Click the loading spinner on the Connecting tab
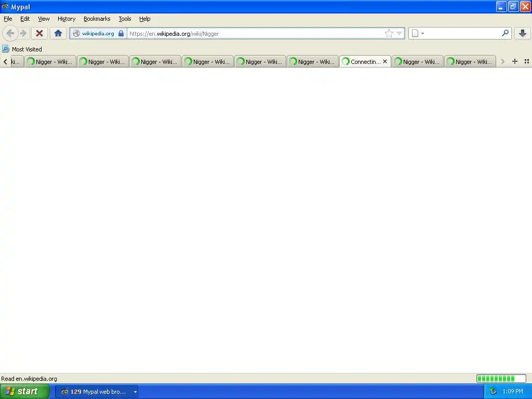Viewport: 532px width, 399px height. (345, 61)
